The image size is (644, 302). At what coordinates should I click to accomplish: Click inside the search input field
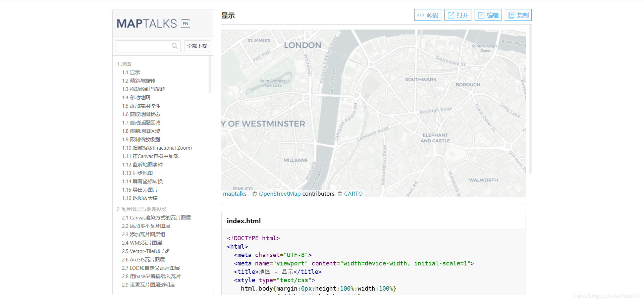(144, 46)
